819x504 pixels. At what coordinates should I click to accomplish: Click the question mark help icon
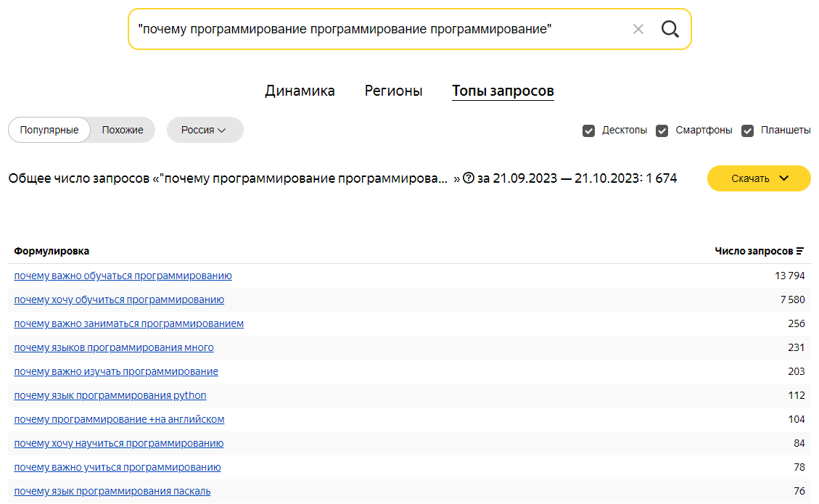[469, 178]
